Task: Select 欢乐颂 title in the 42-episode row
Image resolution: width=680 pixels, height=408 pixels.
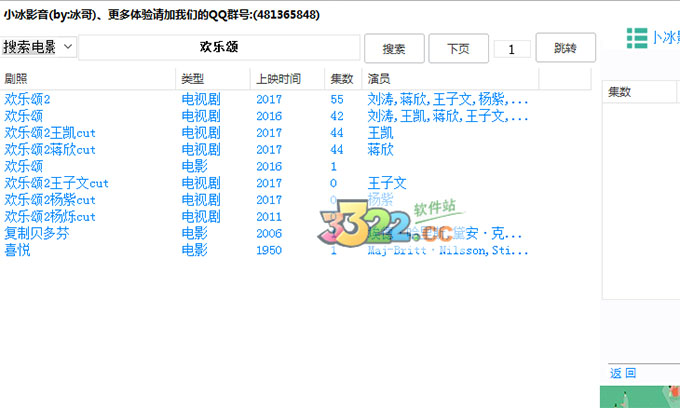Action: pyautogui.click(x=23, y=116)
